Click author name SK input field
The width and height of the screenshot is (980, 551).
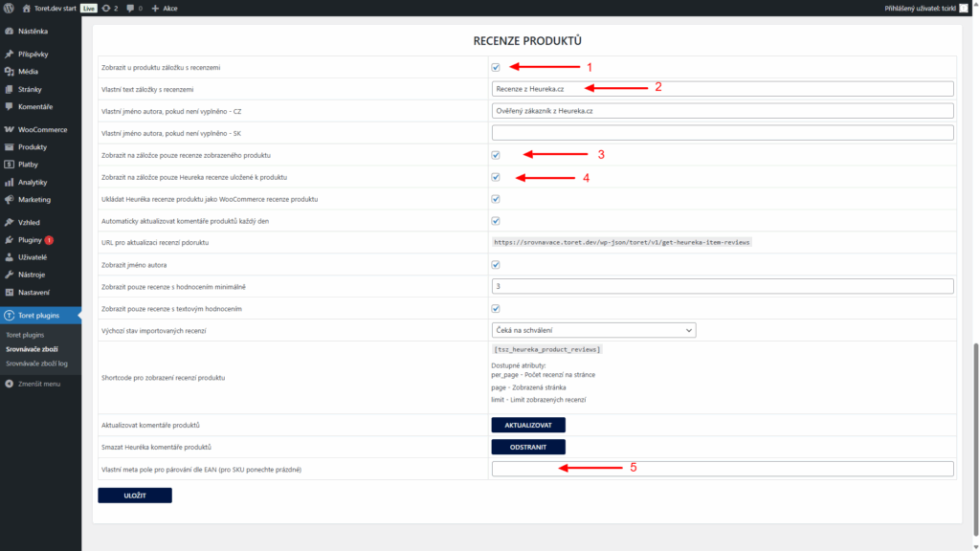723,132
